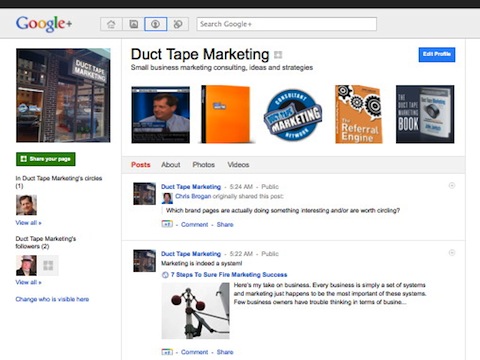Click the 5:22 AM post timestamp

pyautogui.click(x=241, y=254)
